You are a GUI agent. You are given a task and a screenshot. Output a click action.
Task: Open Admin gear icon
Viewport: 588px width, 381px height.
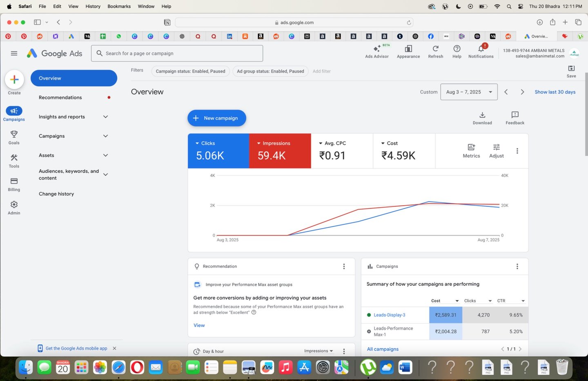point(14,204)
